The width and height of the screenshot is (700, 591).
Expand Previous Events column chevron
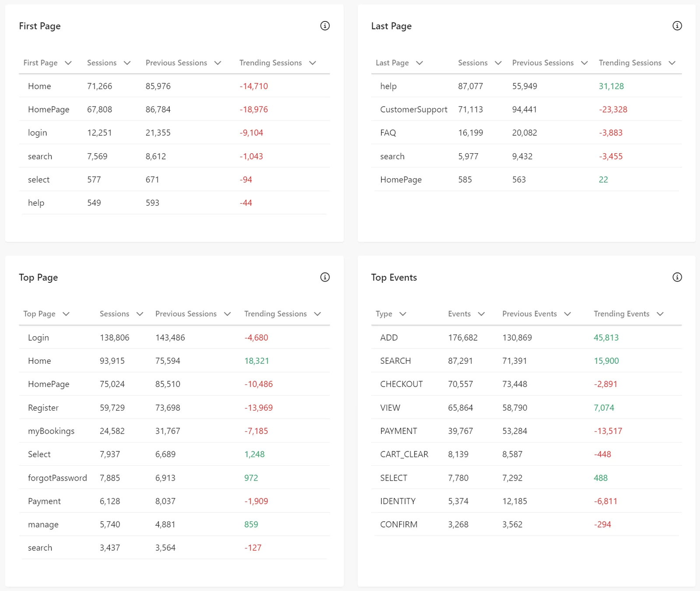tap(567, 314)
